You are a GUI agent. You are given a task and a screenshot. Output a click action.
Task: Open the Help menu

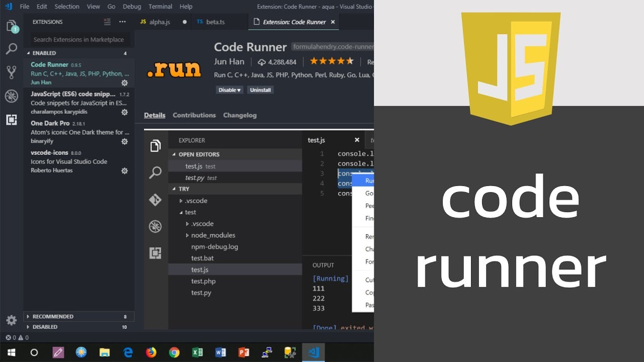pos(186,7)
